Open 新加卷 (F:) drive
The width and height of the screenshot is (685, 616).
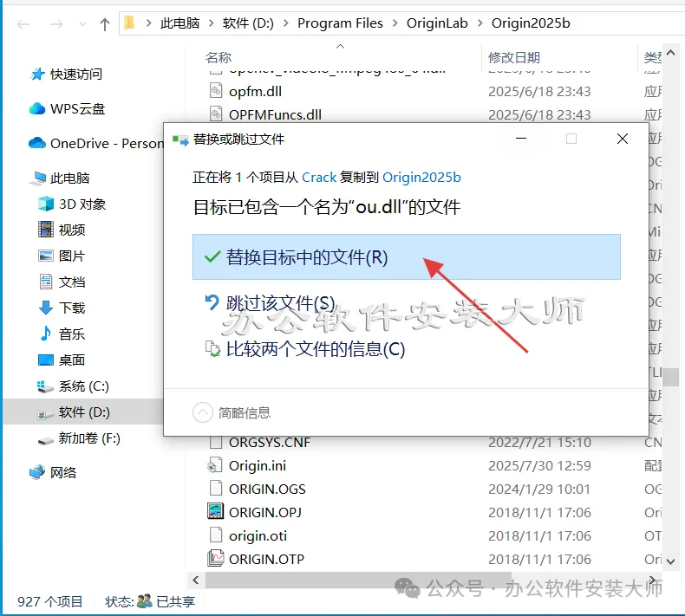coord(89,438)
